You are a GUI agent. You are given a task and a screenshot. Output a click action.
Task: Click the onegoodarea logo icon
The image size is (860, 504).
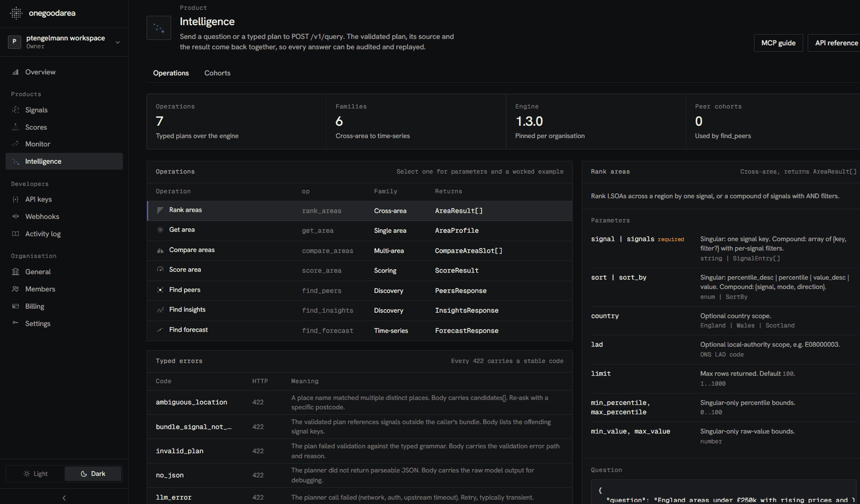pos(16,13)
